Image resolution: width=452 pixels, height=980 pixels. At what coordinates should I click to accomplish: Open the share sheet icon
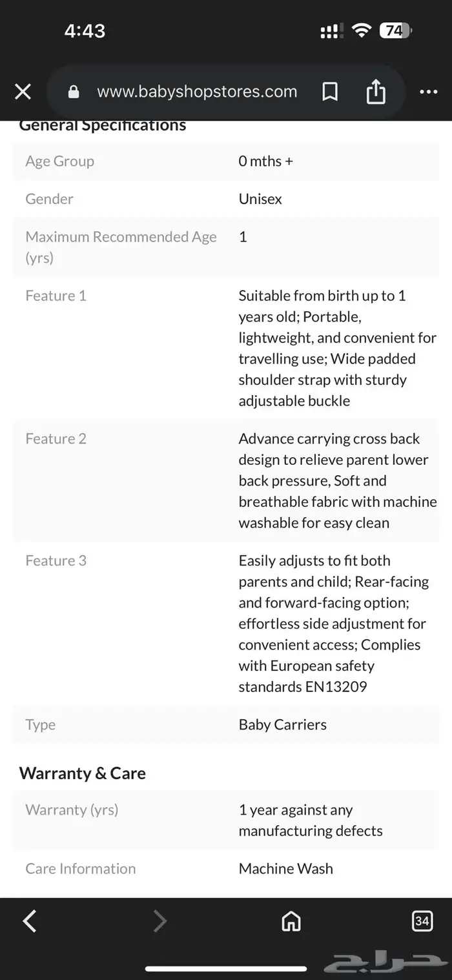click(376, 92)
